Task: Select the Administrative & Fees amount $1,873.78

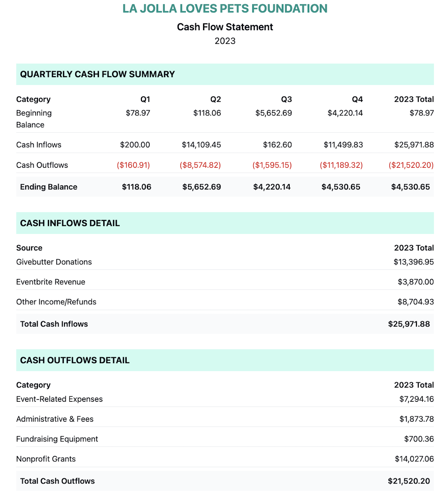Action: (416, 419)
